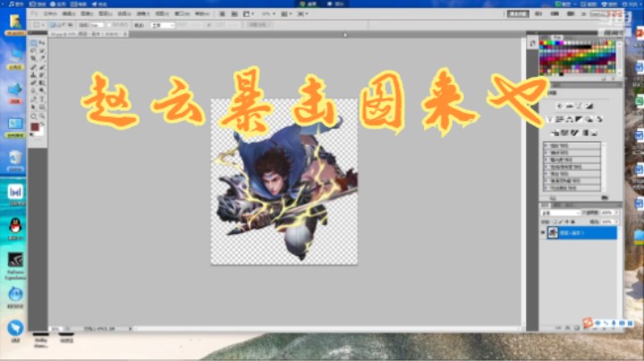Image resolution: width=644 pixels, height=361 pixels.
Task: Choose Intersect with Selection mode
Action: point(71,25)
